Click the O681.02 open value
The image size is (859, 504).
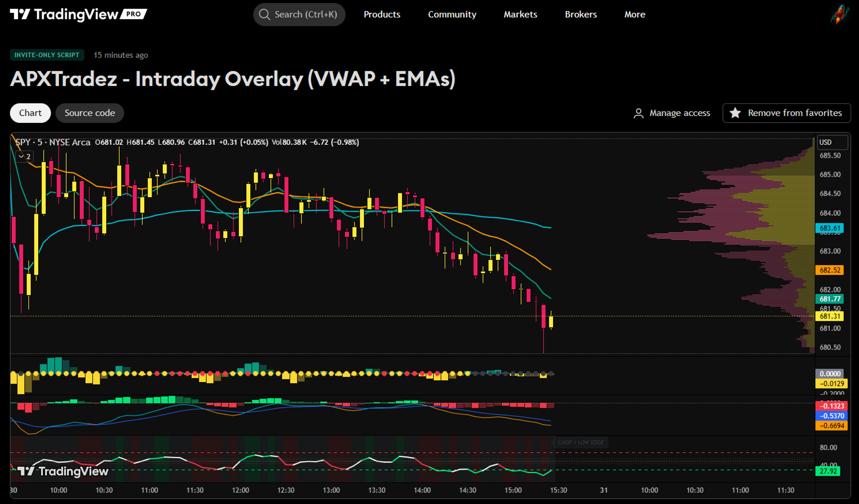tap(109, 142)
